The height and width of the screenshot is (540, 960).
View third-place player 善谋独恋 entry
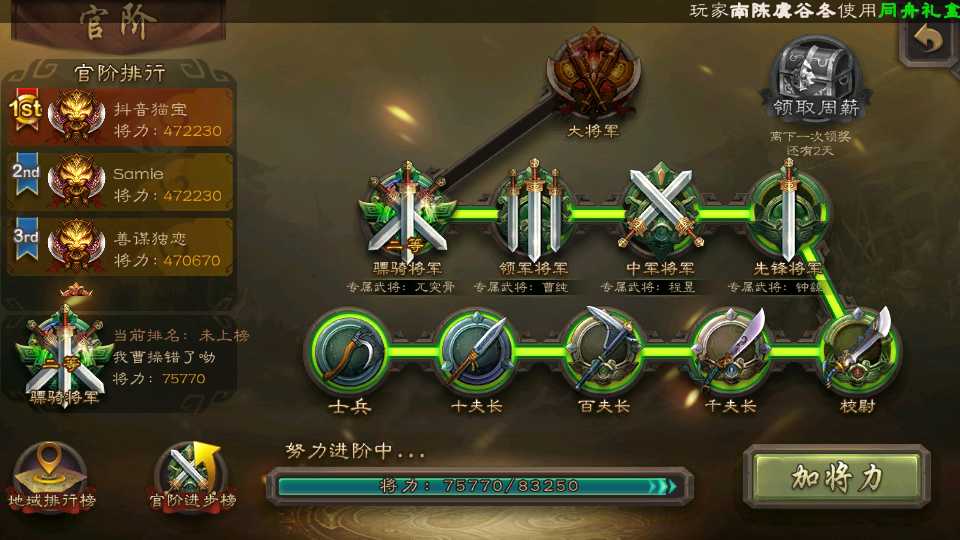121,247
